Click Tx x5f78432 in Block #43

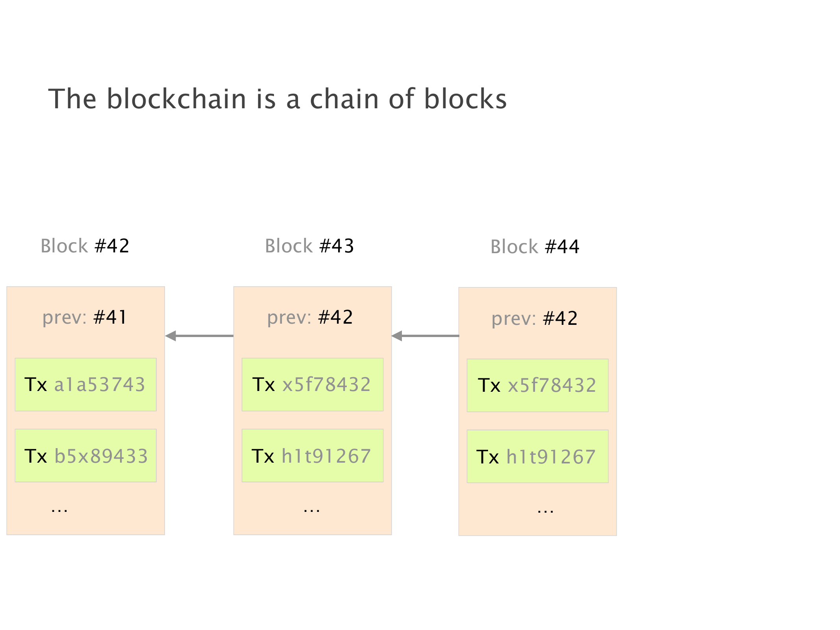312,385
